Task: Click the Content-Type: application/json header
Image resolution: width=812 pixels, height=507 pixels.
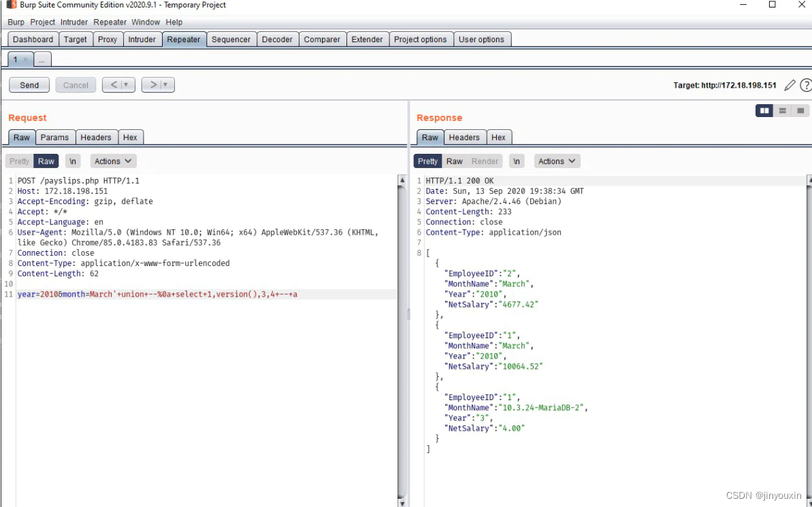Action: [493, 233]
